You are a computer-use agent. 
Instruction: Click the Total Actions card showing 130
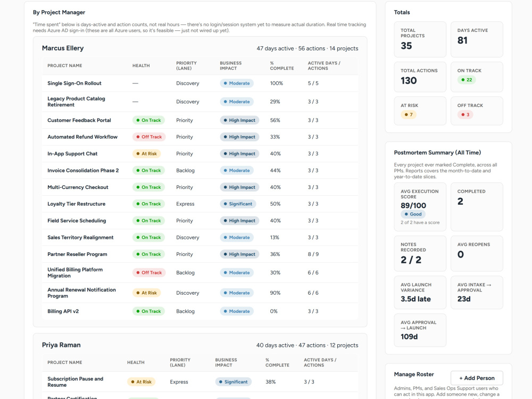(x=420, y=77)
